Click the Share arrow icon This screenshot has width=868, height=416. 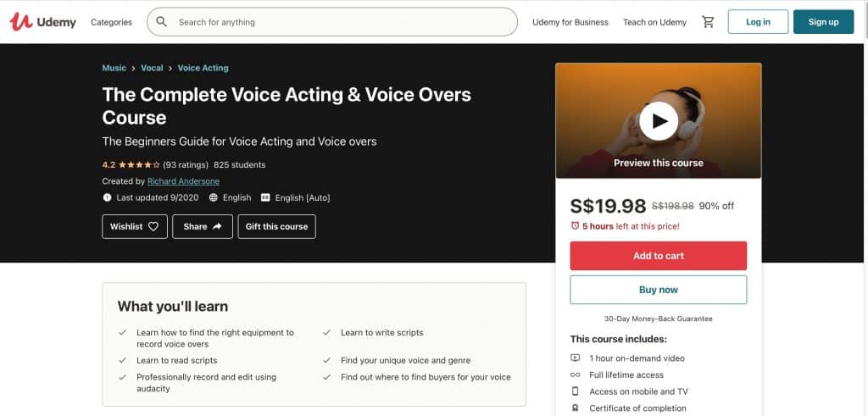tap(217, 227)
